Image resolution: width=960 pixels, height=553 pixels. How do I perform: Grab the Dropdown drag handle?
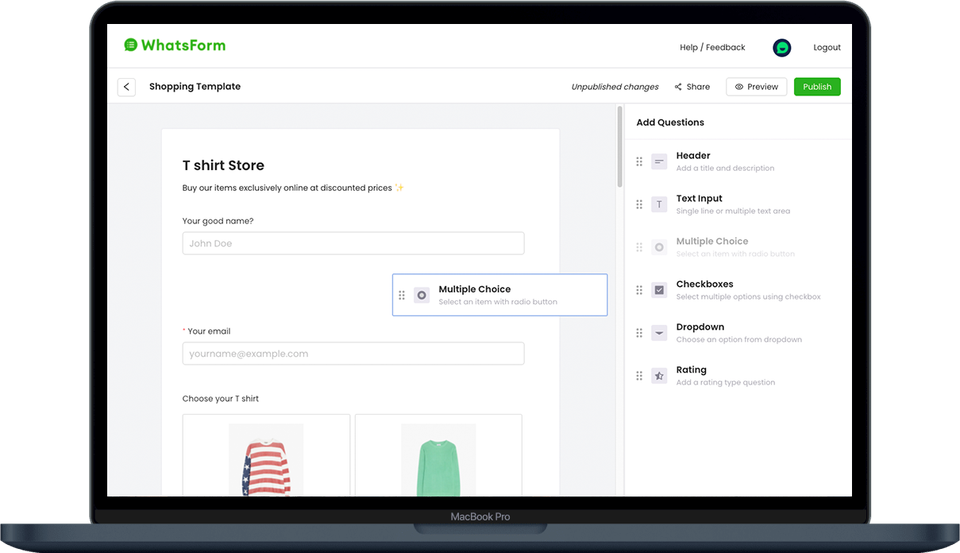click(639, 333)
